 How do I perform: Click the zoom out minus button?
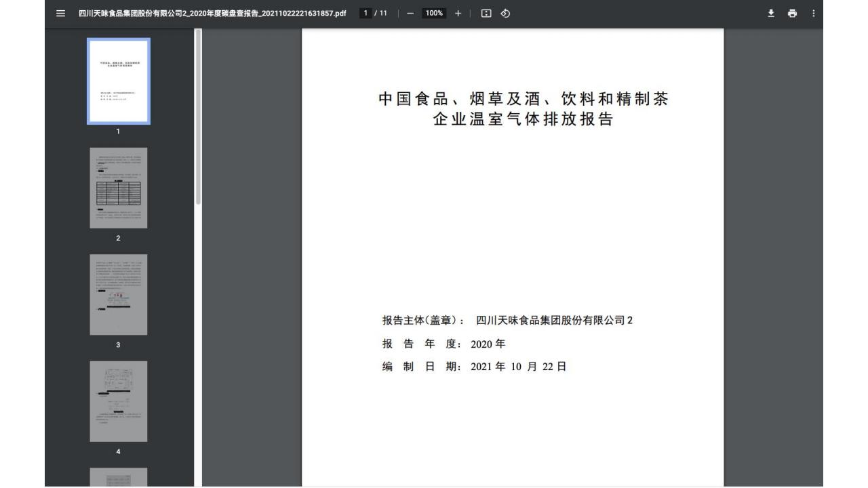pos(410,13)
